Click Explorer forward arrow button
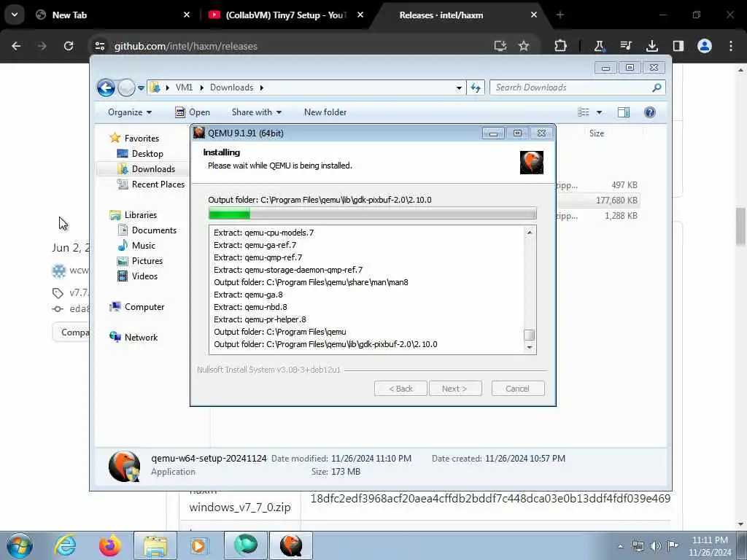 (126, 87)
